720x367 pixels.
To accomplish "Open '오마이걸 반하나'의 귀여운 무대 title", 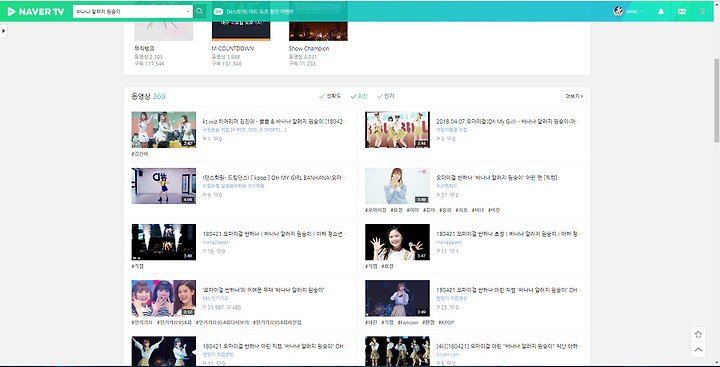I will [264, 290].
